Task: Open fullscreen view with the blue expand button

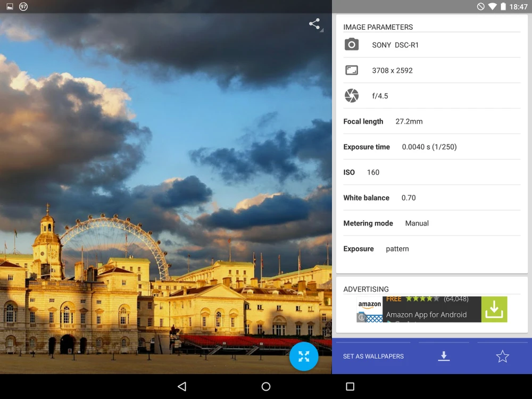Action: point(304,356)
